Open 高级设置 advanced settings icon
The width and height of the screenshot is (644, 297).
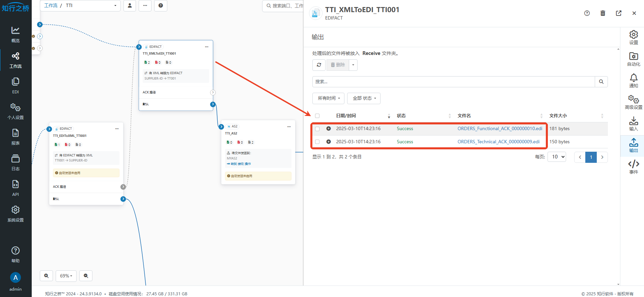pos(633,102)
